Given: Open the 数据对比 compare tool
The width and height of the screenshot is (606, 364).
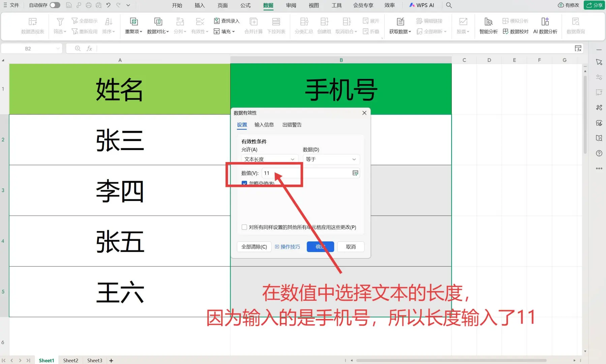Looking at the screenshot, I should [x=158, y=26].
